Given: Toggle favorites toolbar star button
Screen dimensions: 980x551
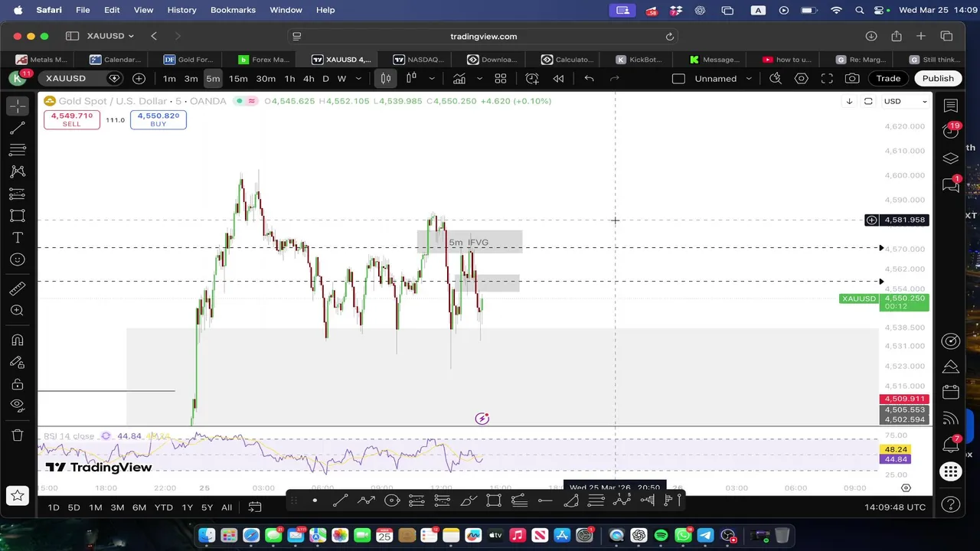Looking at the screenshot, I should (18, 496).
